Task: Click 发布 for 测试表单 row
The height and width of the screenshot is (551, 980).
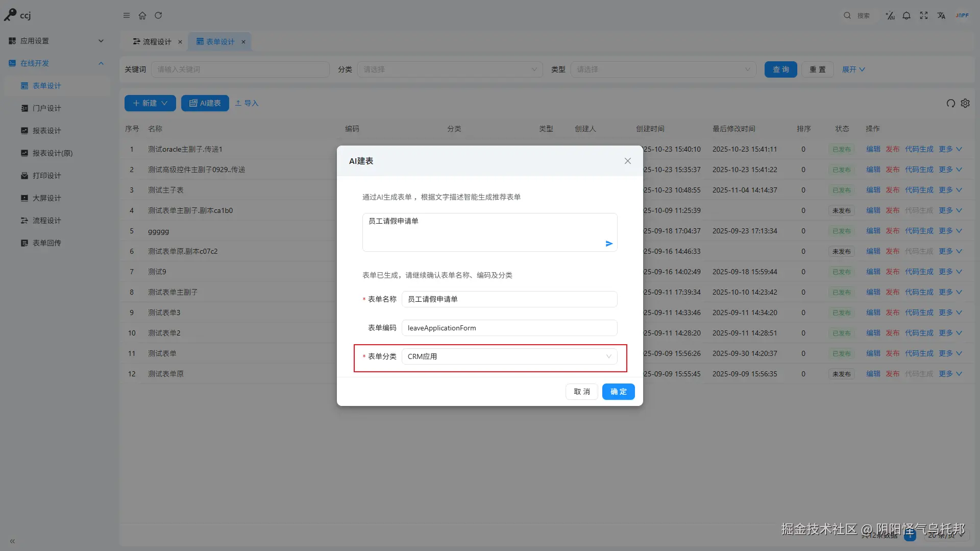Action: [x=893, y=353]
